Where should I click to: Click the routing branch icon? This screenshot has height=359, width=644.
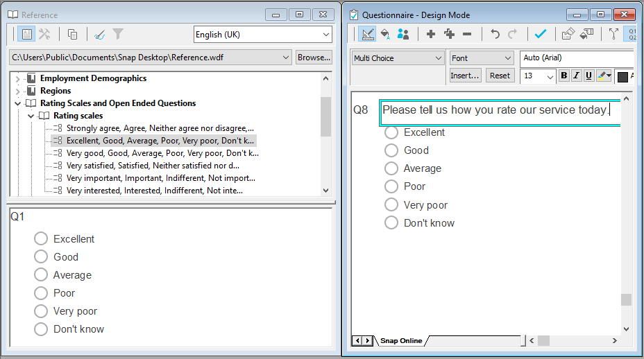(x=613, y=34)
